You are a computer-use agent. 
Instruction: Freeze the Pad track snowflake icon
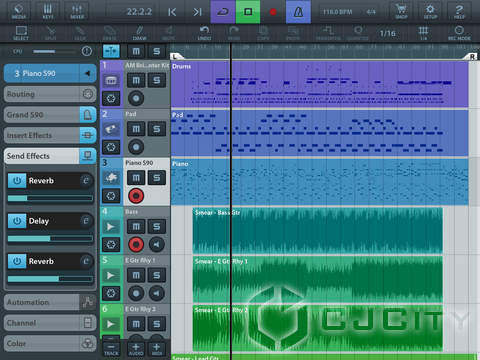point(111,147)
